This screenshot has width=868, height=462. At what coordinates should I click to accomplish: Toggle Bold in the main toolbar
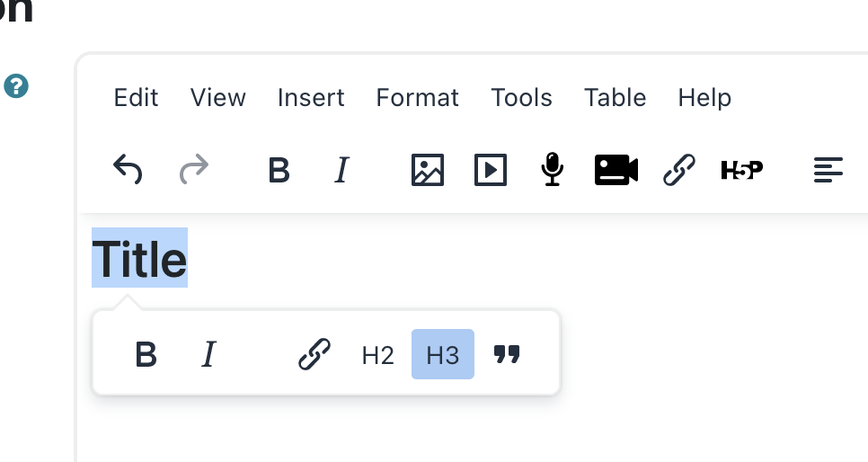(279, 170)
